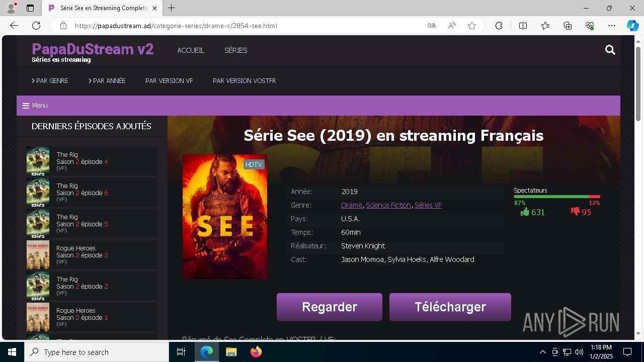Viewport: 644px width, 362px height.
Task: Open Microsoft Edge taskbar icon
Action: [x=207, y=352]
